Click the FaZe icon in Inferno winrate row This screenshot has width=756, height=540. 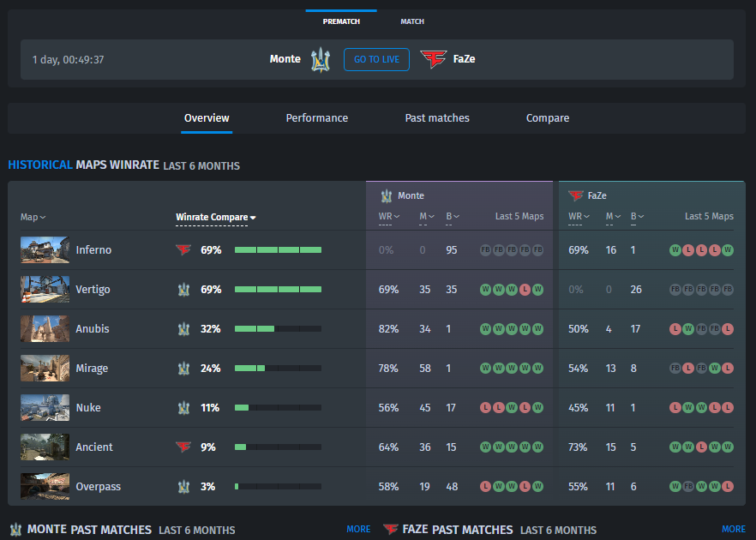[183, 249]
